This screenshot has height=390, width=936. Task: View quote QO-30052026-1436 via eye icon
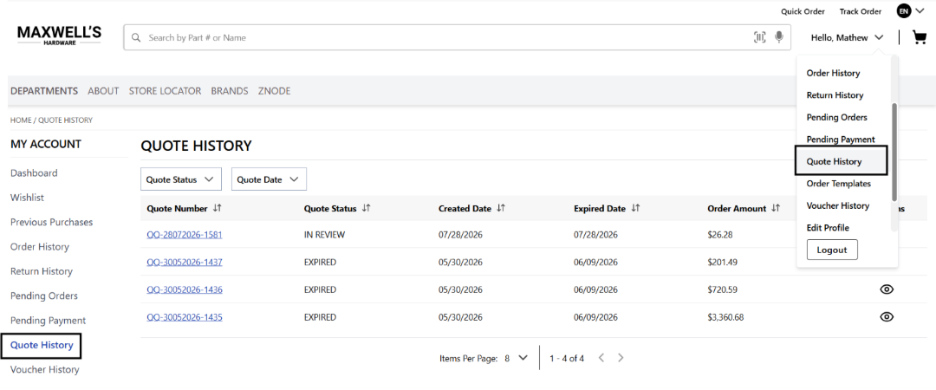point(886,290)
